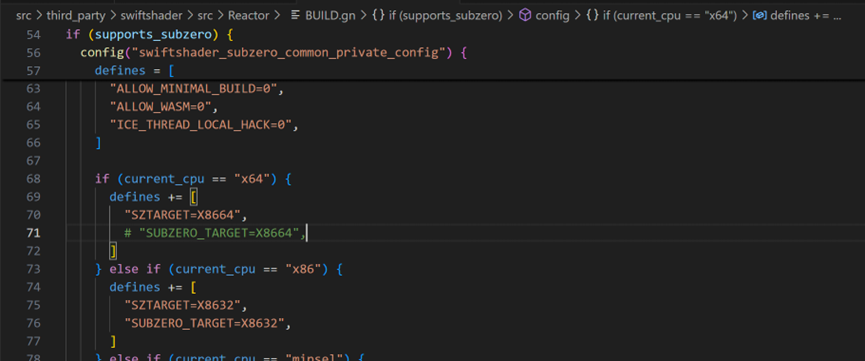Place cursor on "ICE_THREAD_LOCAL_HACK=0" string
This screenshot has width=865, height=361.
pos(200,125)
